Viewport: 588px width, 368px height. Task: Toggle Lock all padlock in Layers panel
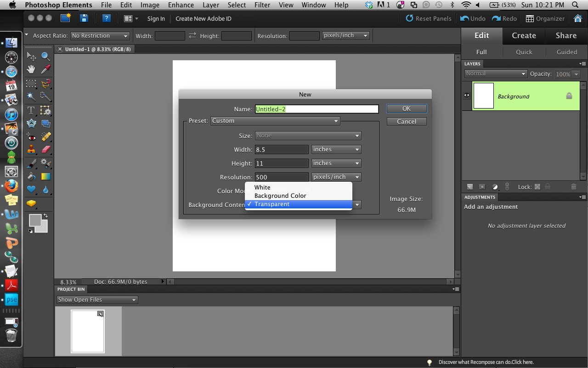(x=548, y=187)
